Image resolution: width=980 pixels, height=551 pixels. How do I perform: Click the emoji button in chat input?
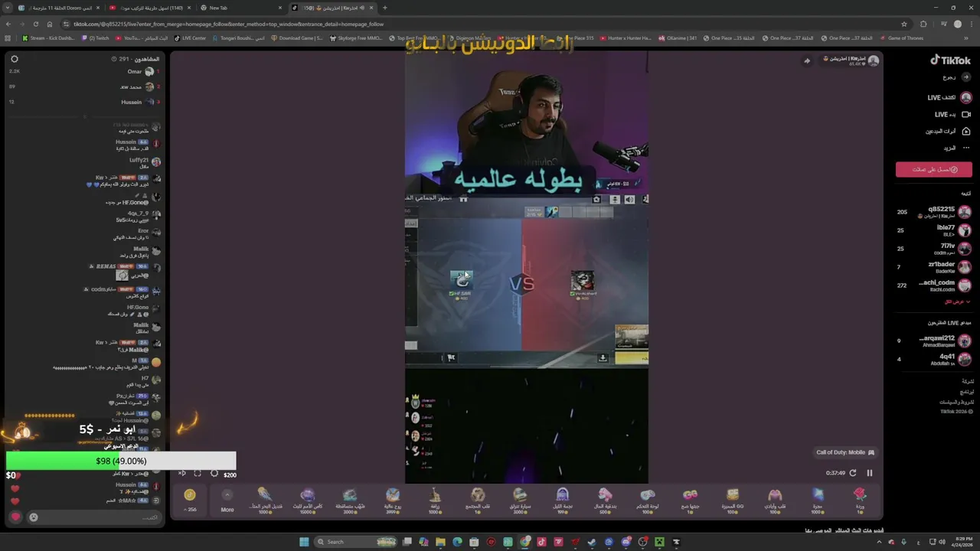[34, 517]
